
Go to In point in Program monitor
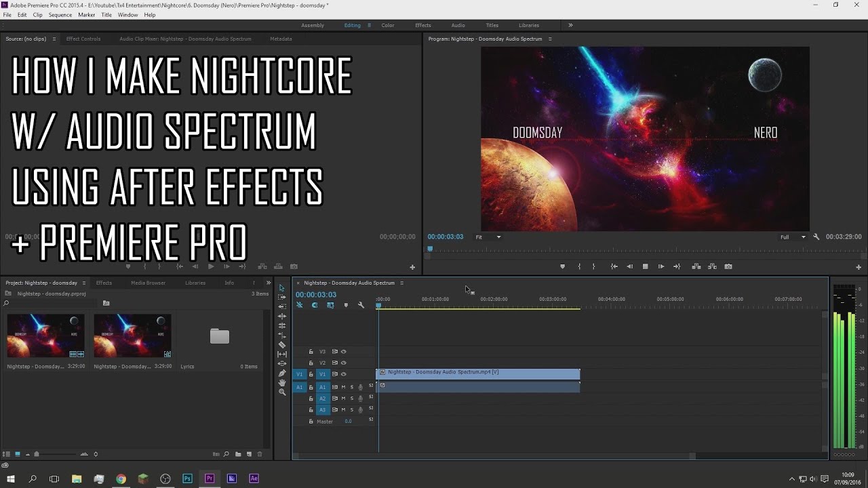(614, 266)
